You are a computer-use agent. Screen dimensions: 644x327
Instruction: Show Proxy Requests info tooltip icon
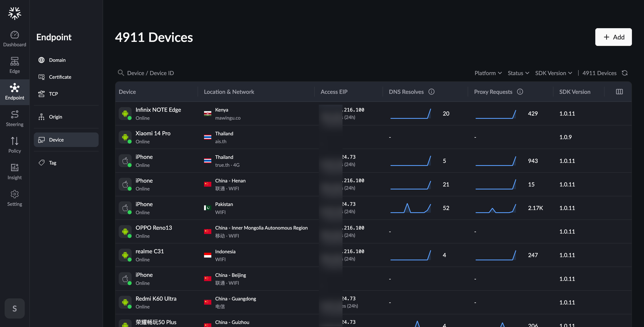(520, 92)
